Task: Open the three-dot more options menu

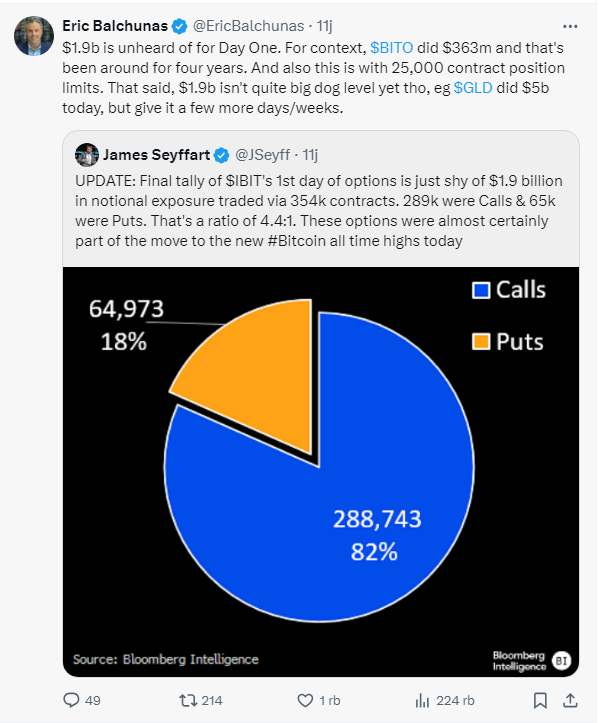Action: [570, 26]
